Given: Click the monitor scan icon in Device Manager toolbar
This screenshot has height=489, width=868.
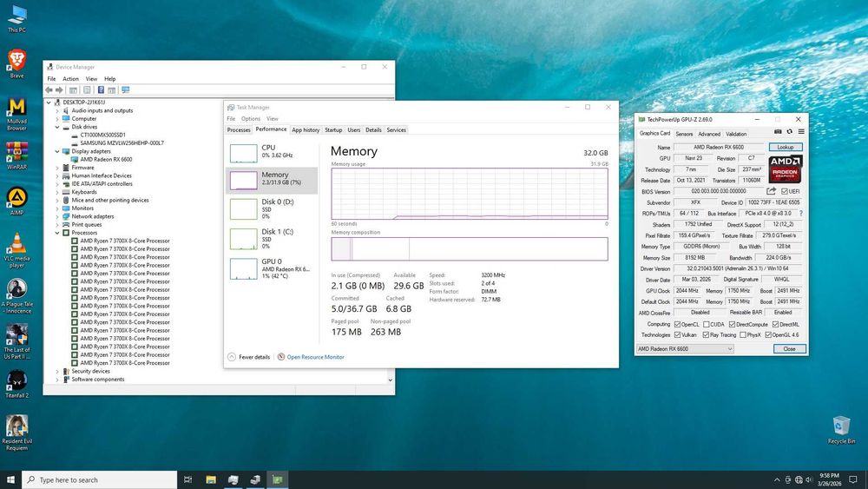Looking at the screenshot, I should 126,89.
